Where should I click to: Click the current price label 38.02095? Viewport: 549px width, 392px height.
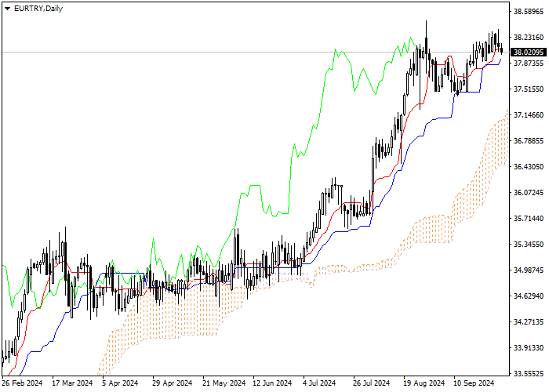pyautogui.click(x=529, y=53)
